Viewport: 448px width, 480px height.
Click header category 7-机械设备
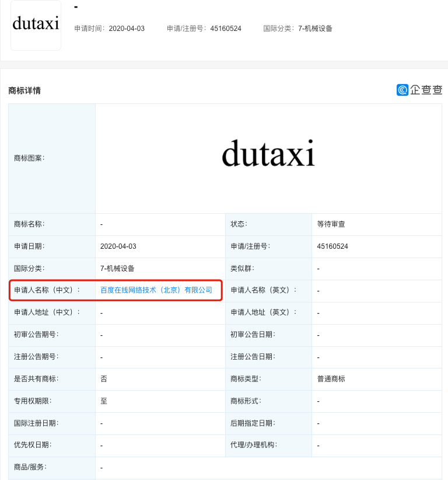coord(315,29)
